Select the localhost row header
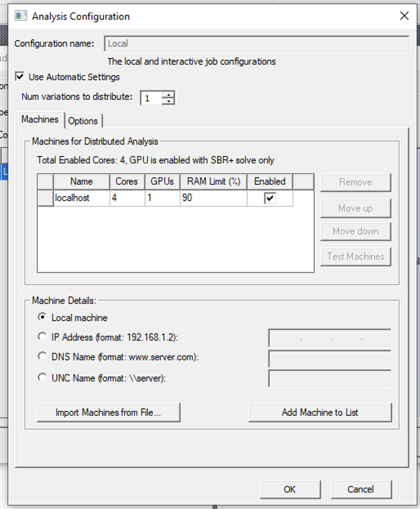 [x=45, y=198]
